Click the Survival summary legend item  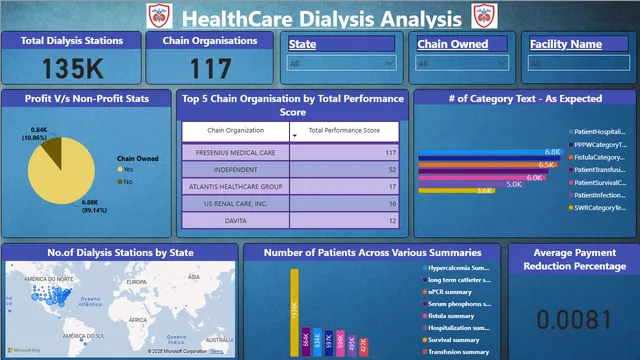coord(451,340)
